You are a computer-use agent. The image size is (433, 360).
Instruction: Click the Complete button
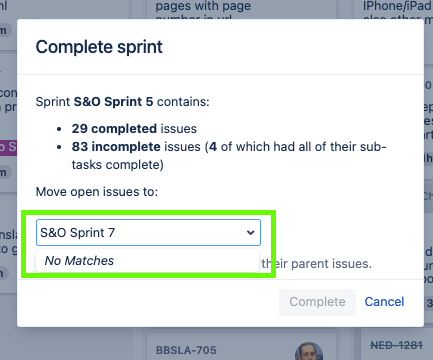317,302
